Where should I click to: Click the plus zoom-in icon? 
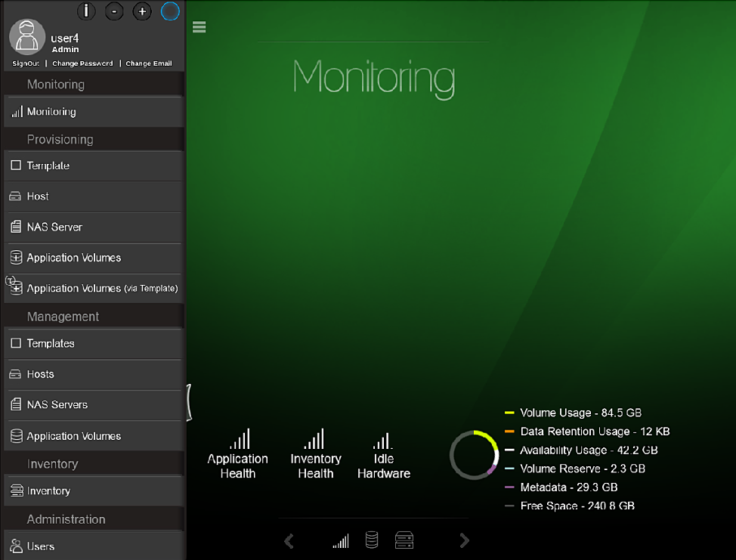tap(142, 11)
